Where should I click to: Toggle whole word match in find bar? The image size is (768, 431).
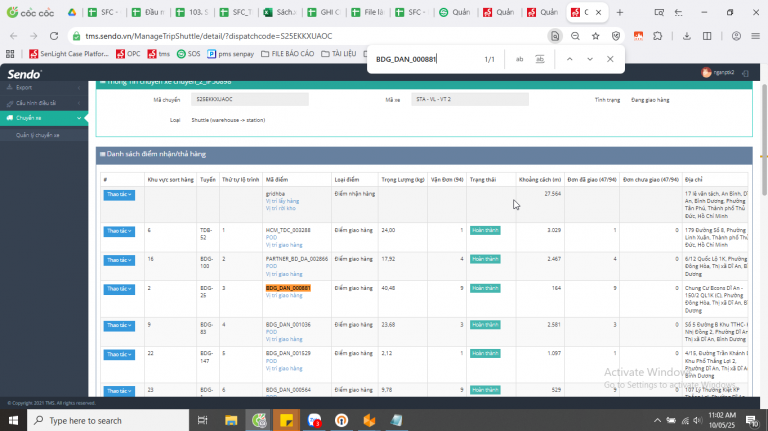coord(540,59)
